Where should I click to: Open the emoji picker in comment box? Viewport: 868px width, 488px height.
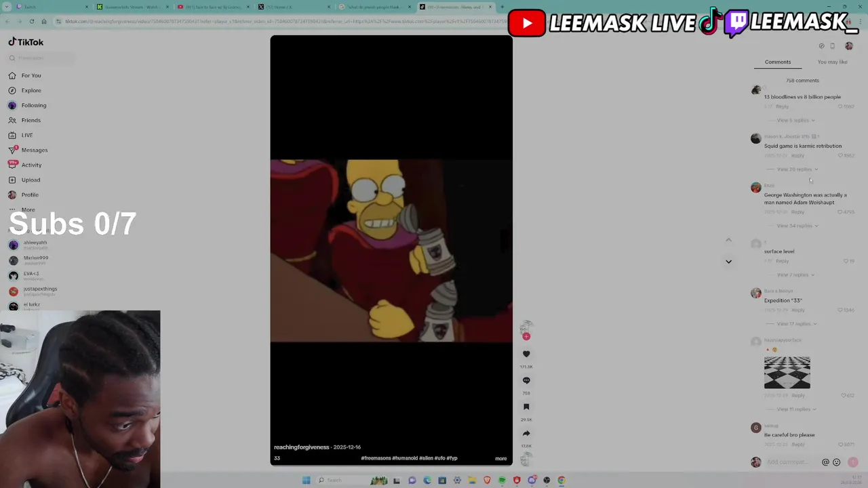[x=836, y=462]
